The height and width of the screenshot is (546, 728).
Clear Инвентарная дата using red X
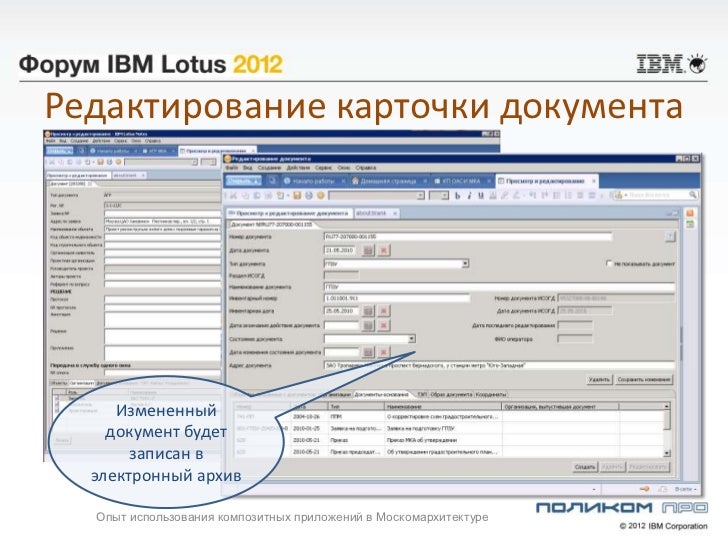pos(384,311)
